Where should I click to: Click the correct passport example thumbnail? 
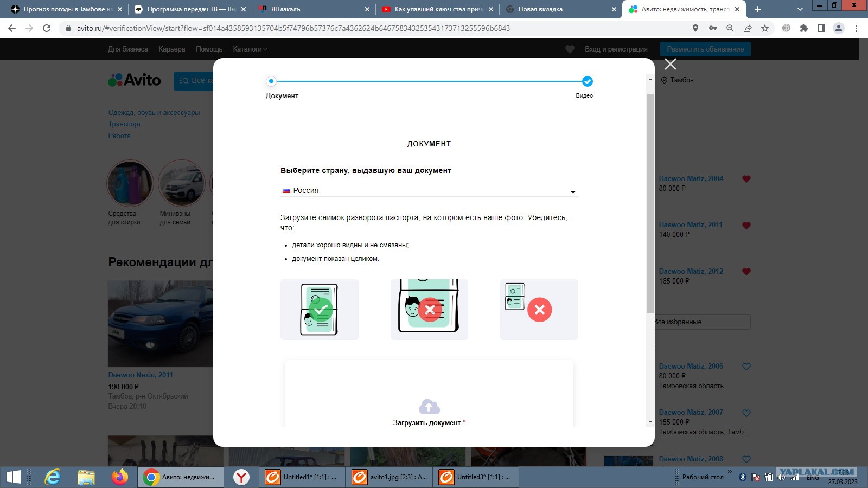click(320, 310)
